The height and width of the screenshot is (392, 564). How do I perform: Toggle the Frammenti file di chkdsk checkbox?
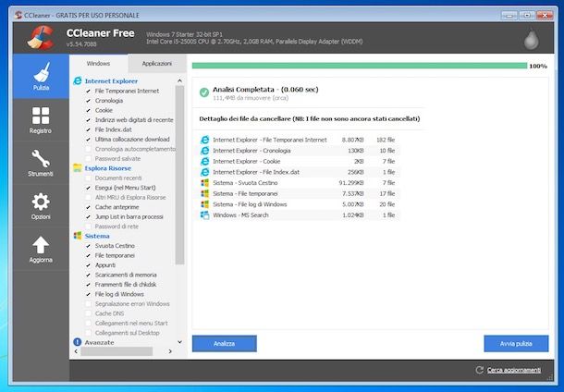point(88,285)
